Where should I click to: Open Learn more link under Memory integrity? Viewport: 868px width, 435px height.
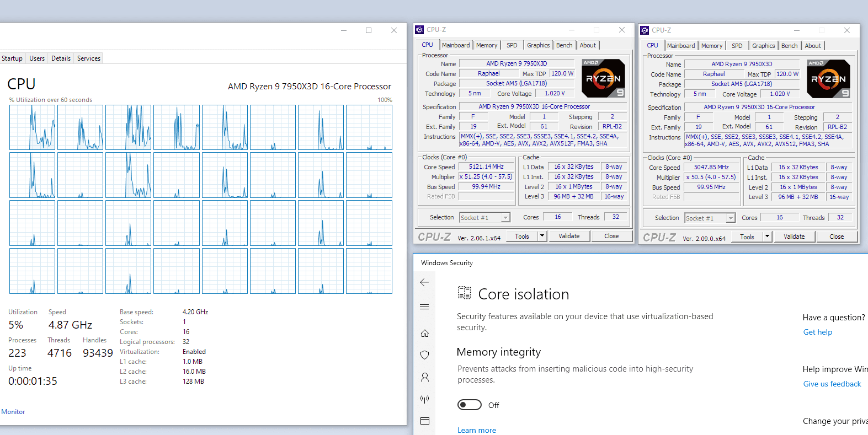point(477,430)
